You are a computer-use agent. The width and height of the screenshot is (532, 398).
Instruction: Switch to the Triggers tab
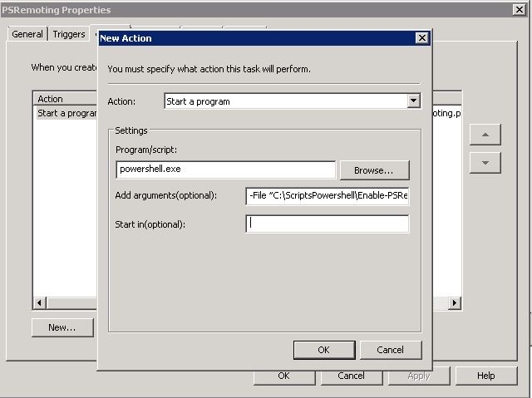pyautogui.click(x=69, y=34)
